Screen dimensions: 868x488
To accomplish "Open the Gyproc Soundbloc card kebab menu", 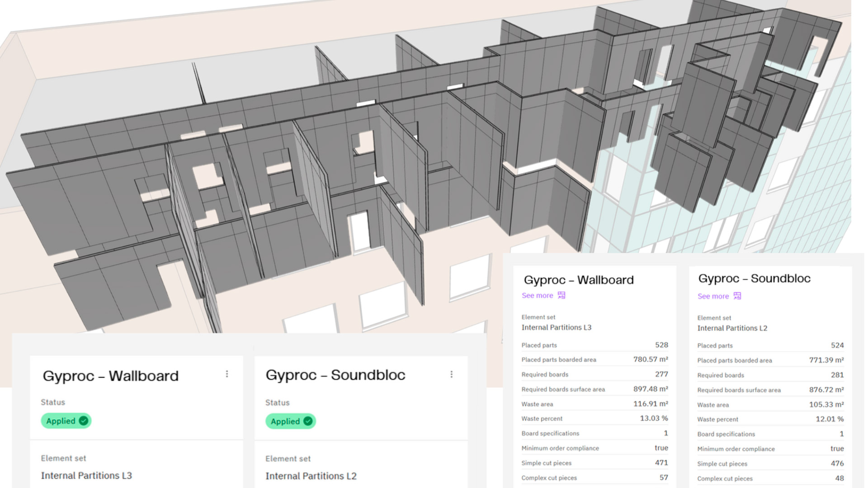I will [x=451, y=374].
